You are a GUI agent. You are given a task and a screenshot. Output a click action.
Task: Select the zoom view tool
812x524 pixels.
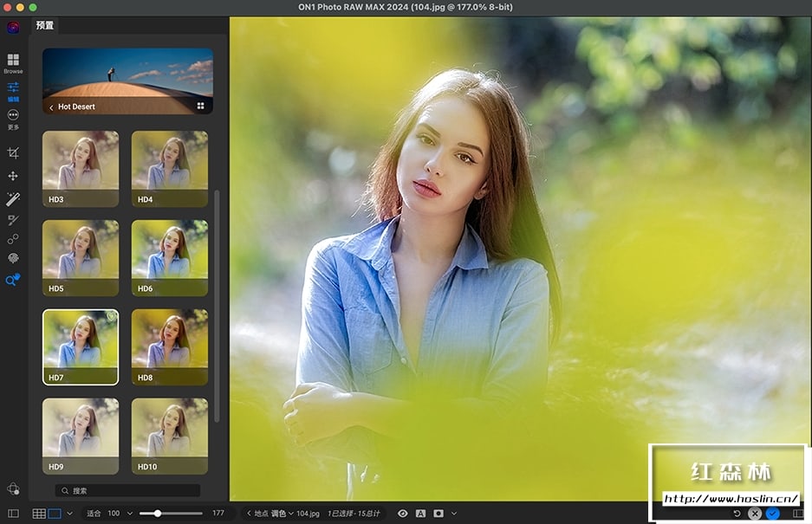(13, 280)
